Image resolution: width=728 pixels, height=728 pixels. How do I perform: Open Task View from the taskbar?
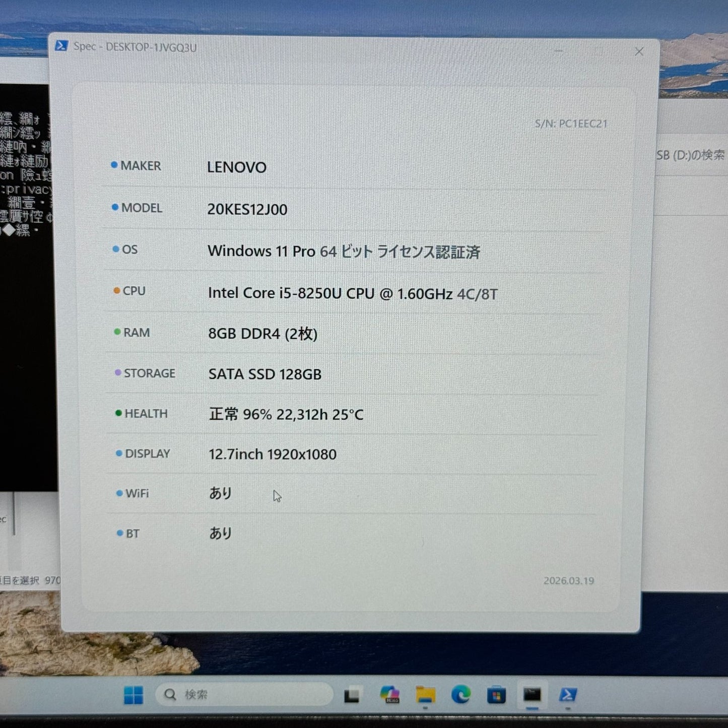(352, 695)
